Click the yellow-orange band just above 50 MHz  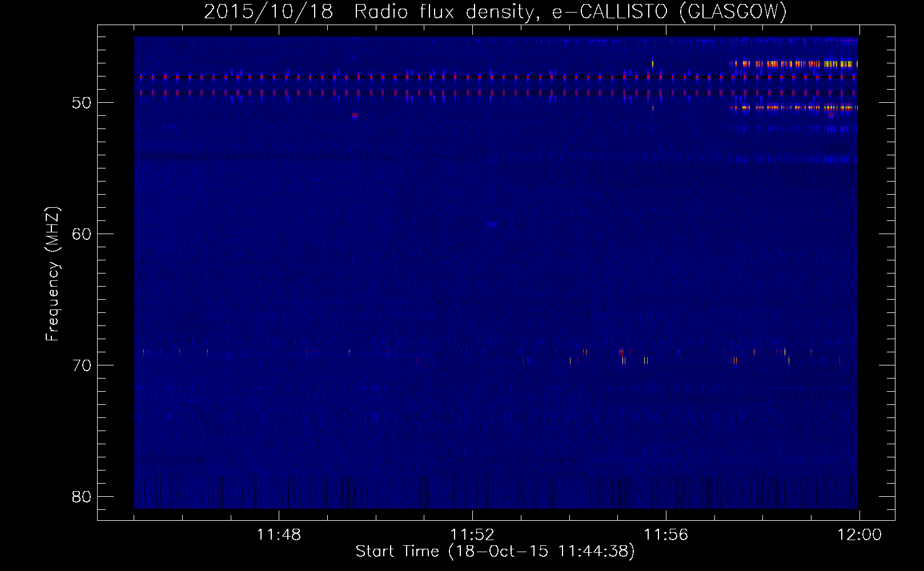tap(794, 107)
